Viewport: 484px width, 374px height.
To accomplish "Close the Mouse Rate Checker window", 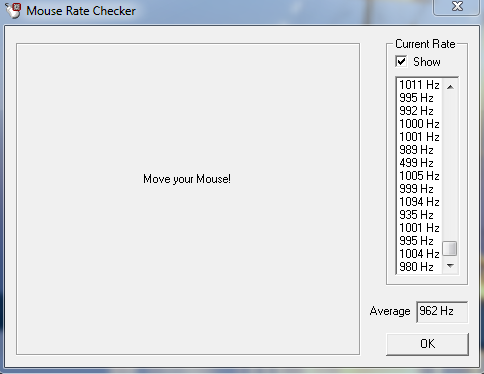I will [x=457, y=7].
